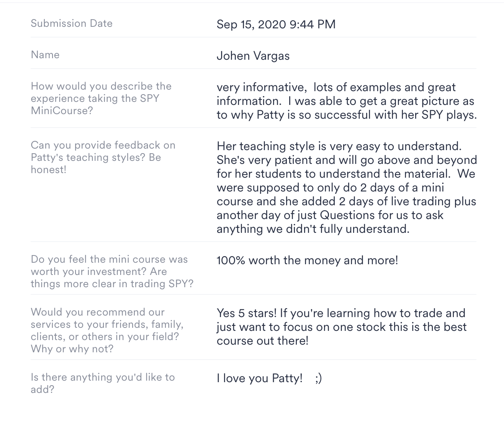Click the Would you recommend our services question
504x422 pixels.
[x=107, y=330]
